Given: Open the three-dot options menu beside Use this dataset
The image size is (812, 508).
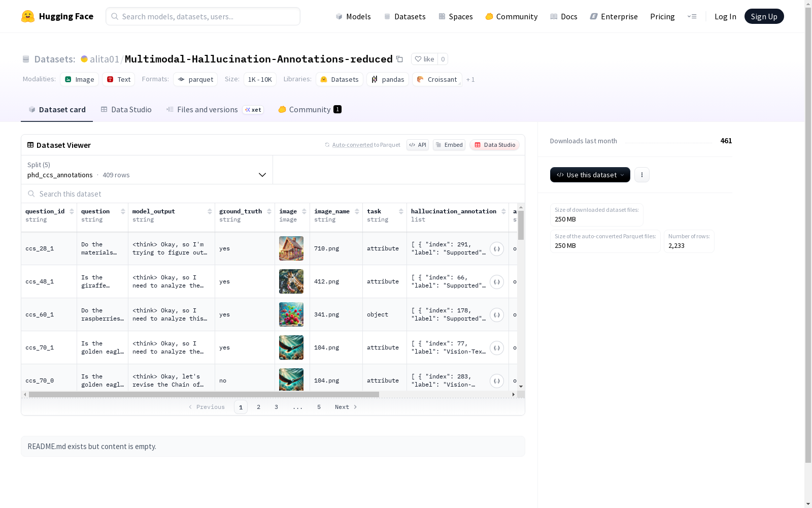Looking at the screenshot, I should (x=642, y=175).
